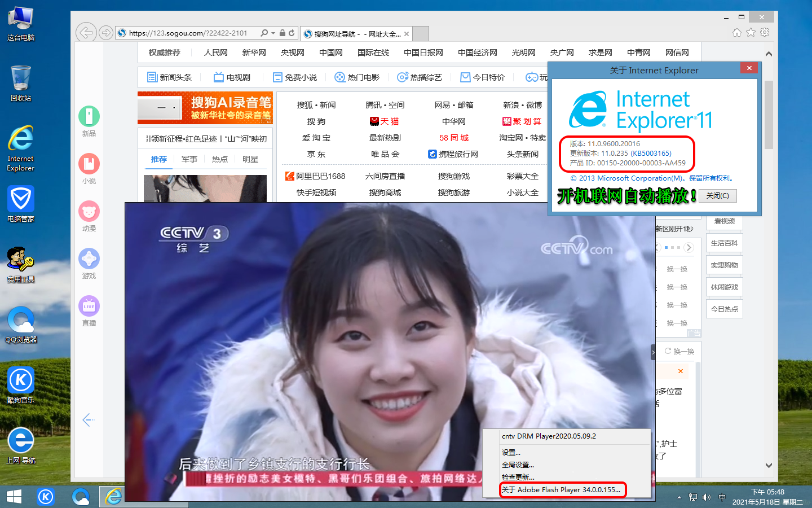Click 休闲游戏 side button

click(725, 287)
